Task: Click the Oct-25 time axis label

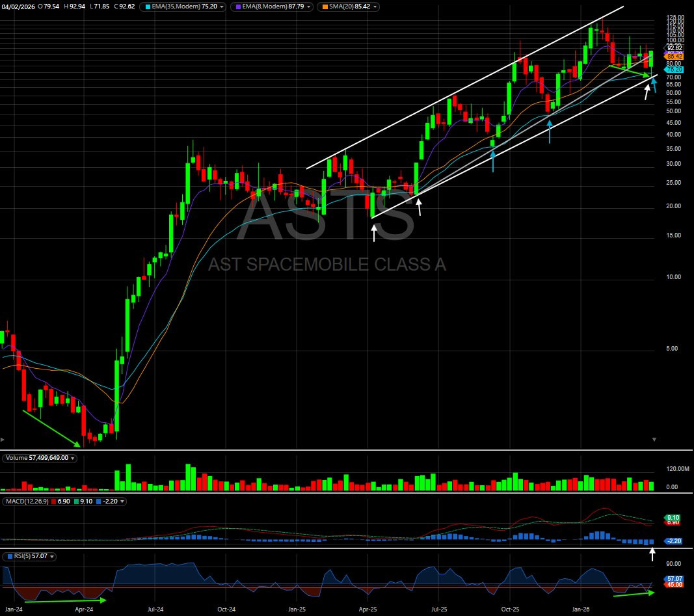Action: coord(510,609)
